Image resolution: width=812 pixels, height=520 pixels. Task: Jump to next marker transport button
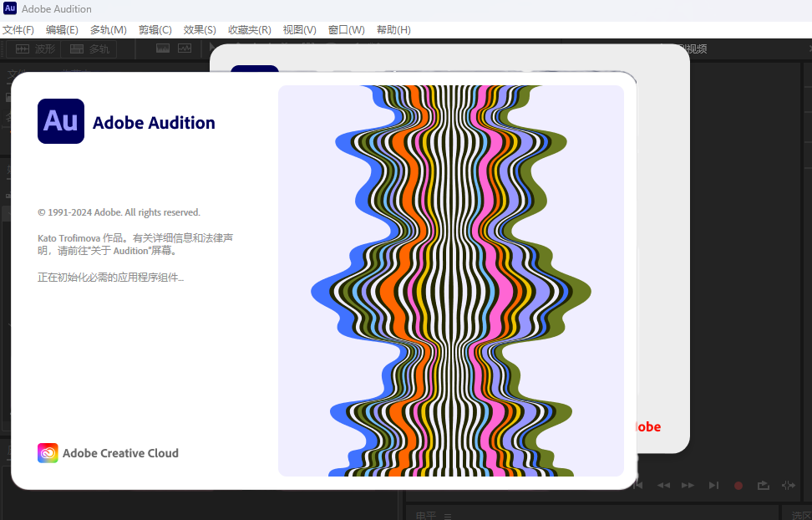713,485
